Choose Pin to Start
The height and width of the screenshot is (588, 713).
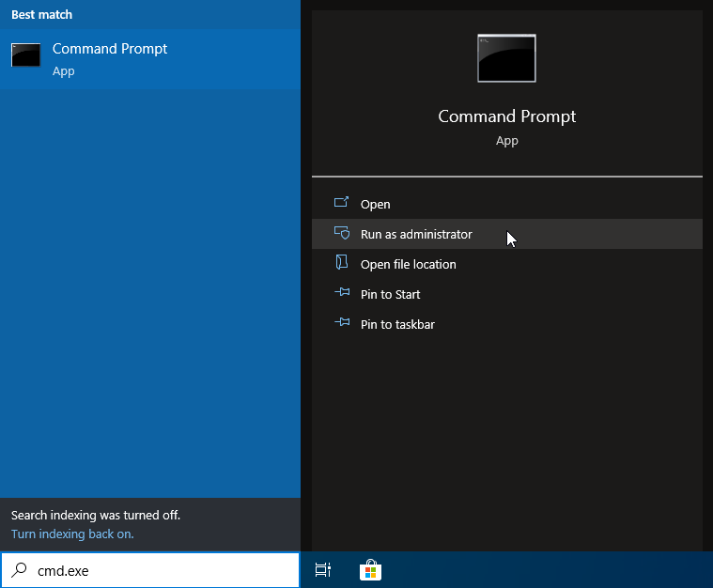(x=390, y=294)
